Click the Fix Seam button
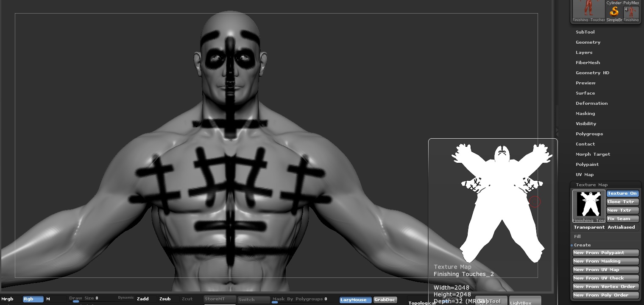The image size is (644, 305). point(622,218)
